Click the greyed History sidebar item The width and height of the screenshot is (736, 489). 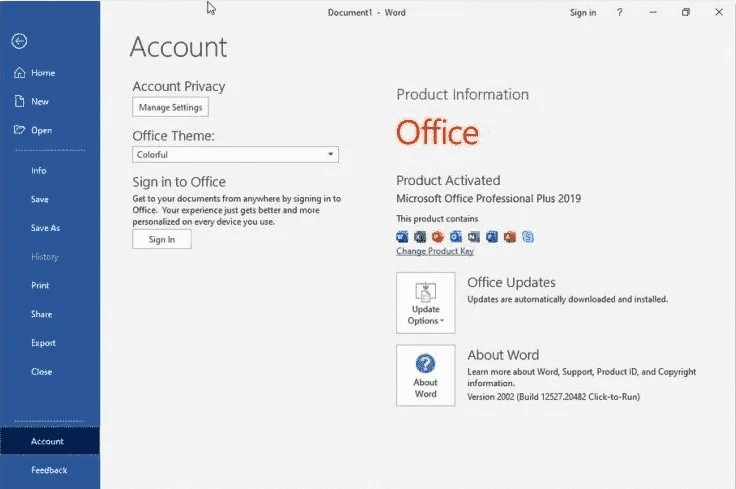click(45, 257)
